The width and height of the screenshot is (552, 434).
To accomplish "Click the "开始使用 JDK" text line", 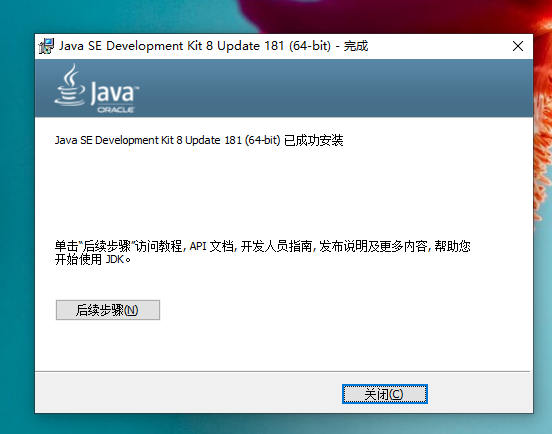I will coord(93,260).
